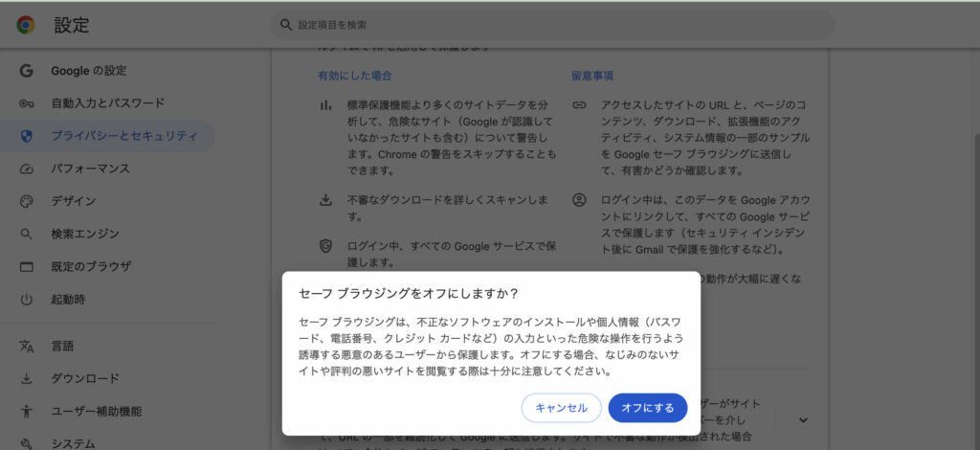Click the wrench system icon
This screenshot has width=980, height=450.
26,443
